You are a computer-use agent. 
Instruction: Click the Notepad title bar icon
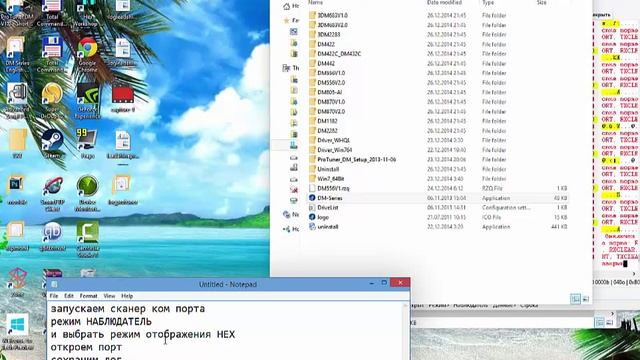pyautogui.click(x=54, y=284)
